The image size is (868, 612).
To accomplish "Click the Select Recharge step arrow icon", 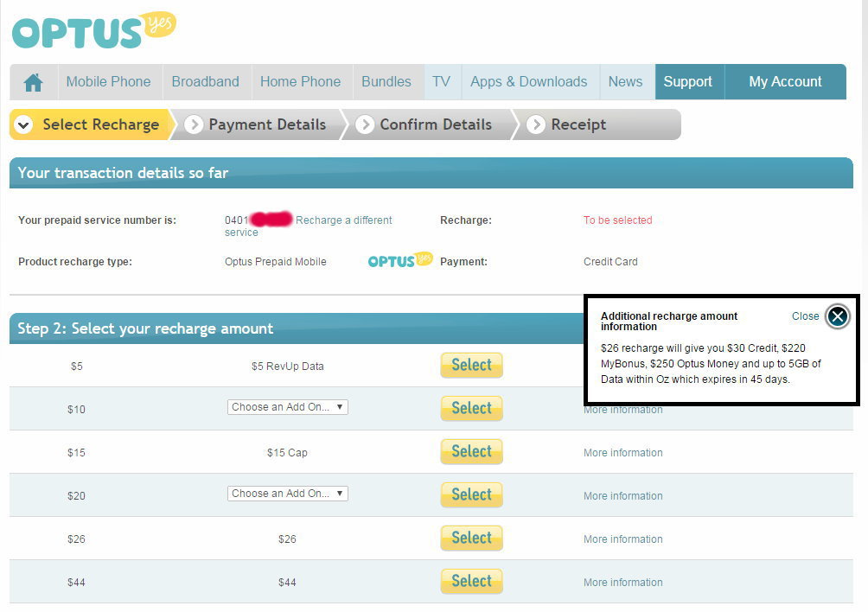I will point(24,124).
